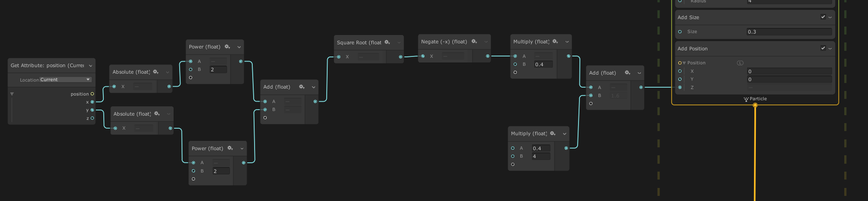Expand the Add Size block chevron
This screenshot has height=201, width=868.
tap(830, 17)
